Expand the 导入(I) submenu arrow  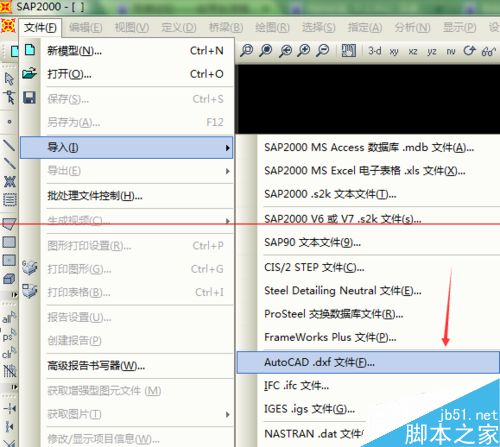pos(227,147)
